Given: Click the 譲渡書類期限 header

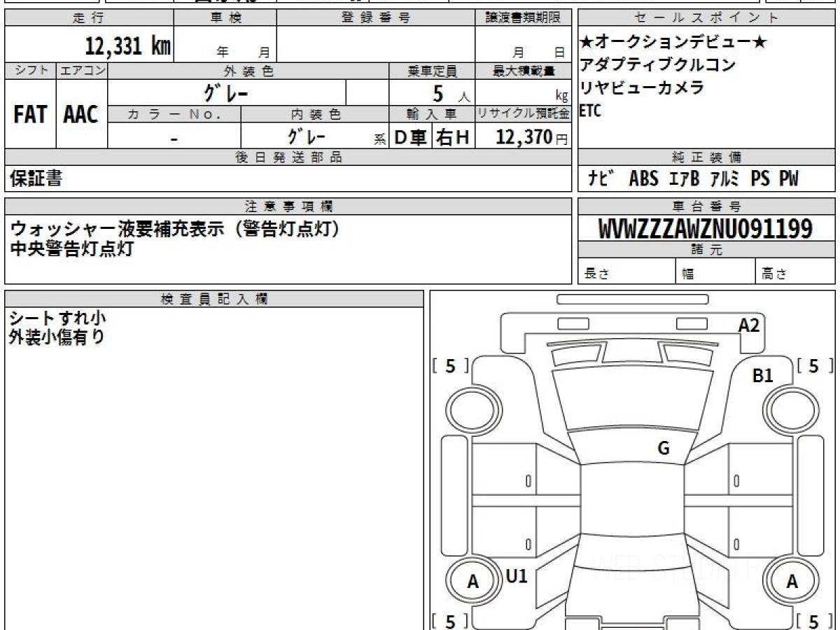Looking at the screenshot, I should 523,18.
